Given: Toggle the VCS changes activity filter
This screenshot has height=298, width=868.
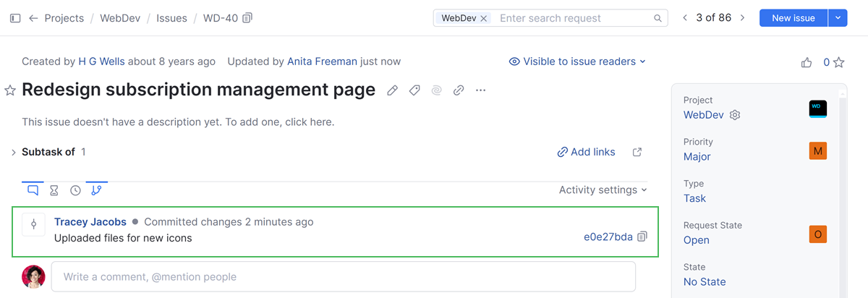Looking at the screenshot, I should tap(96, 190).
